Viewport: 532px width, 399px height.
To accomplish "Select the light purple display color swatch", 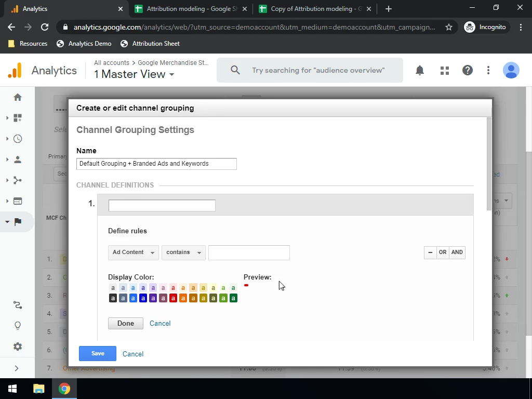I will pos(153,288).
